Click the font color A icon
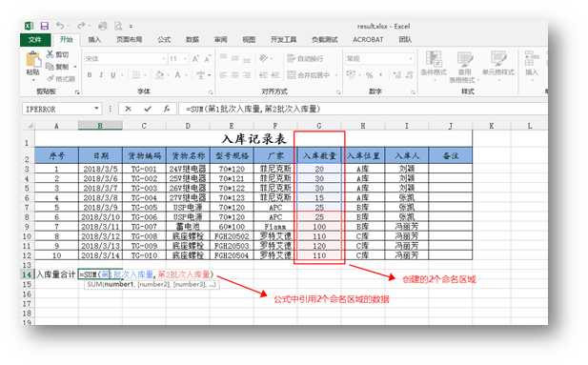This screenshot has height=365, width=588. tap(178, 75)
